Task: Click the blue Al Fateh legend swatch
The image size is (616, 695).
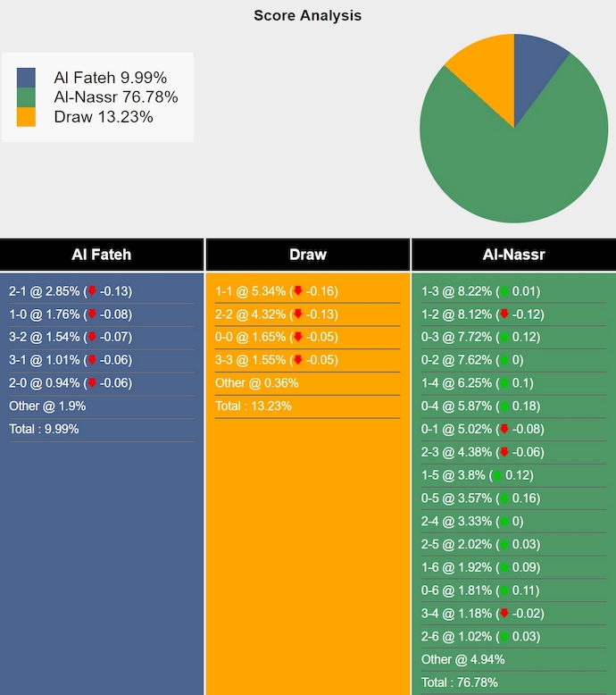Action: tap(26, 78)
